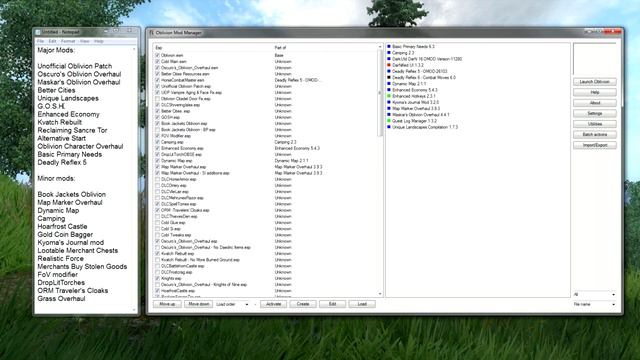Enable the Oblivion Citadel Door Fix checkbox
The height and width of the screenshot is (360, 640).
[x=157, y=99]
